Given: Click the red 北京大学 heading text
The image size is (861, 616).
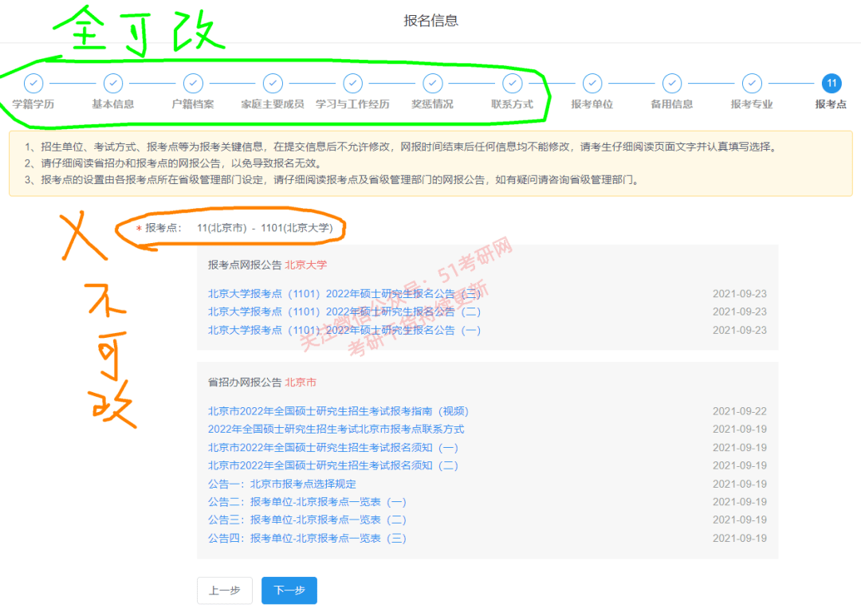Looking at the screenshot, I should [306, 265].
